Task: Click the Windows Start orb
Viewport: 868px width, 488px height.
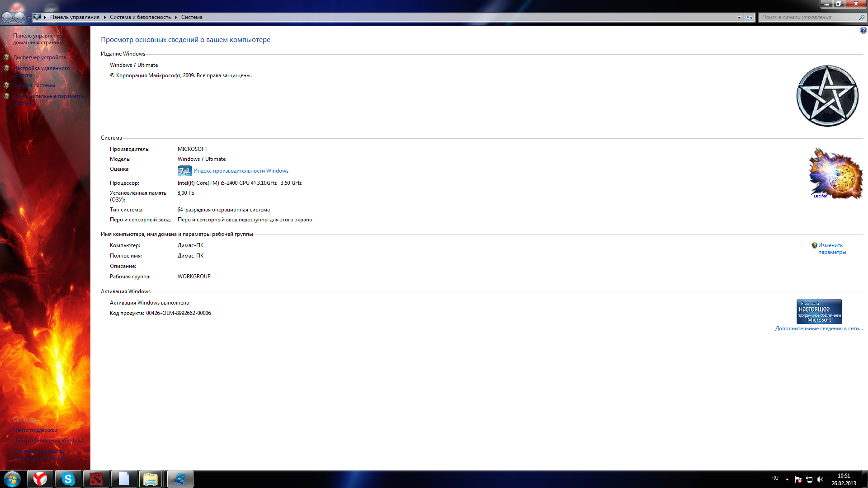Action: tap(12, 479)
